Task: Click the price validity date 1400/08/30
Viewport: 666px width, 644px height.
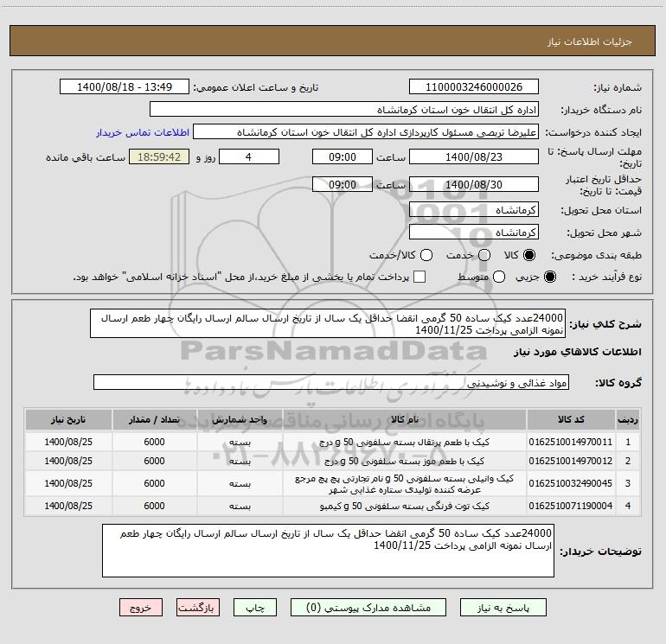Action: tap(474, 184)
